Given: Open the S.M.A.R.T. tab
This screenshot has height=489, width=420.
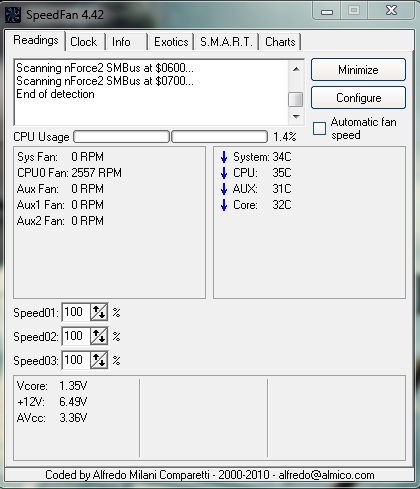Looking at the screenshot, I should coord(226,42).
